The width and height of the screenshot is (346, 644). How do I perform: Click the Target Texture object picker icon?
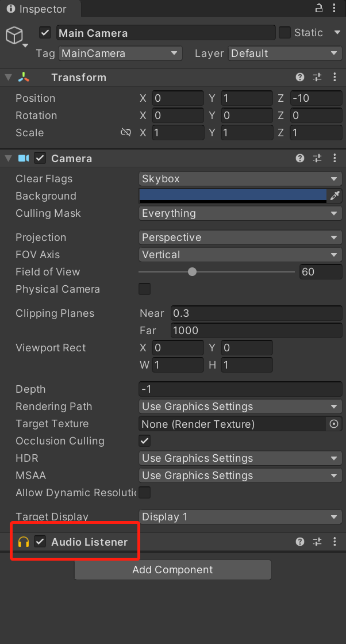pyautogui.click(x=334, y=424)
